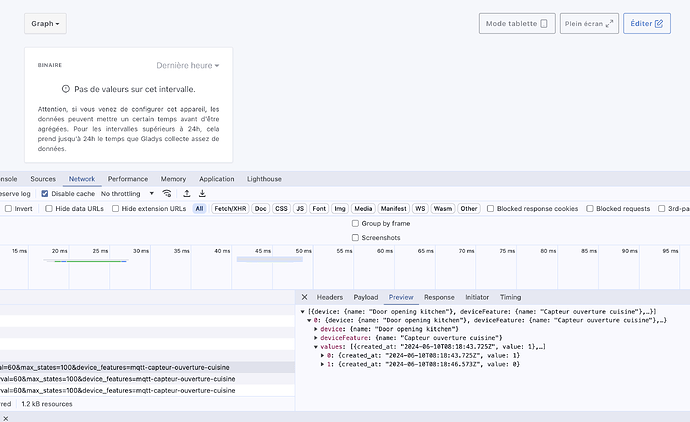The height and width of the screenshot is (422, 690).
Task: Click the import HAR upload icon
Action: (187, 194)
